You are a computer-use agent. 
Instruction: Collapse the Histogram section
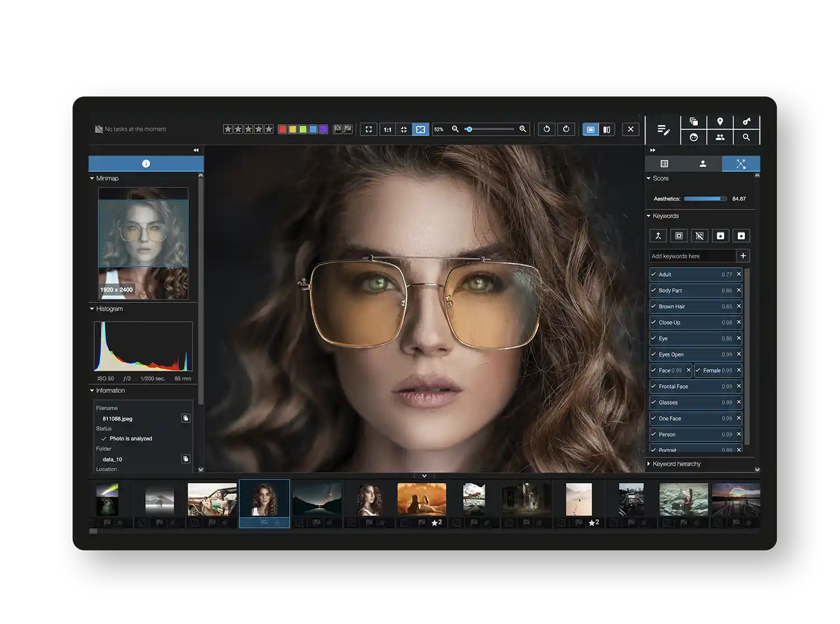(92, 309)
